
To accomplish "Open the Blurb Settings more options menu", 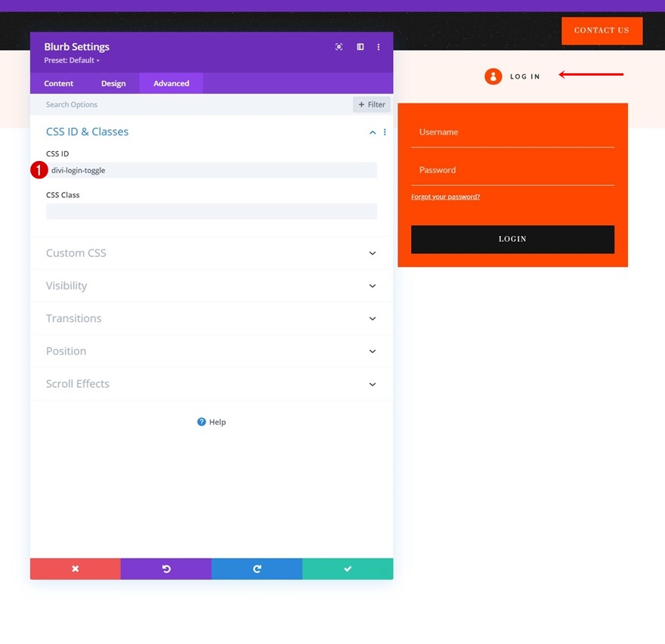I will click(379, 47).
